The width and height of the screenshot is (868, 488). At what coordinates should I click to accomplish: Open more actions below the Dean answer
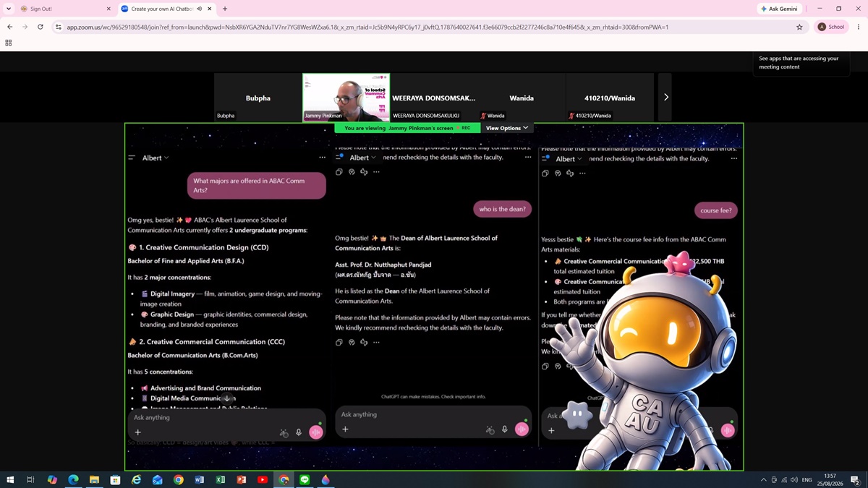376,342
